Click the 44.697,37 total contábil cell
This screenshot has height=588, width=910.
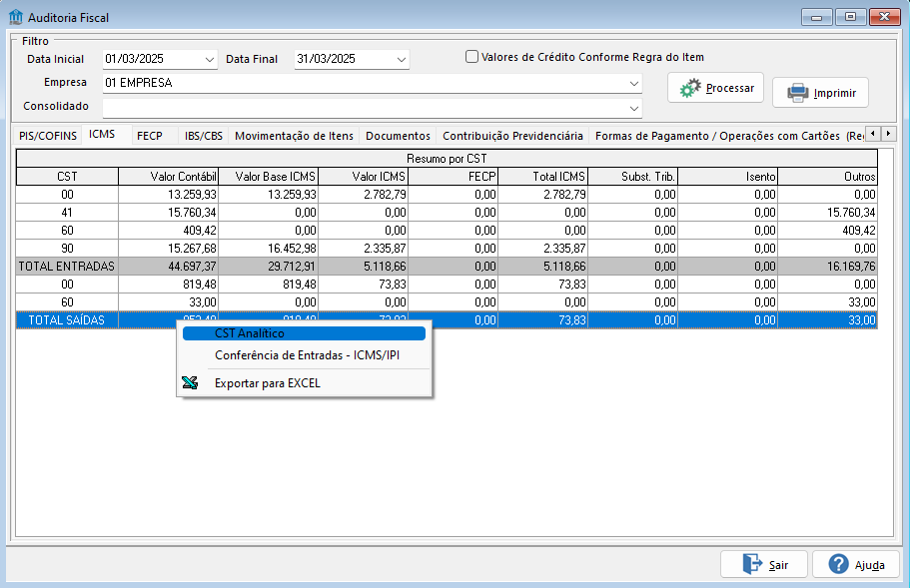pos(168,267)
